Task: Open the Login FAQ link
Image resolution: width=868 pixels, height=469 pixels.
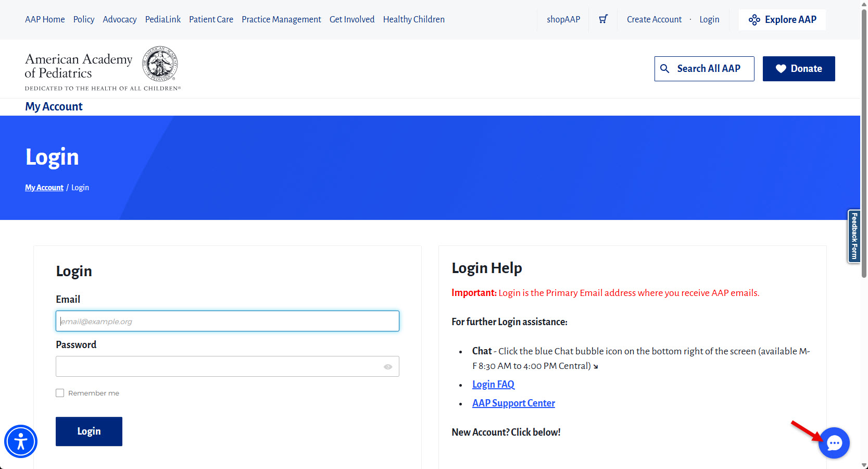Action: 493,385
